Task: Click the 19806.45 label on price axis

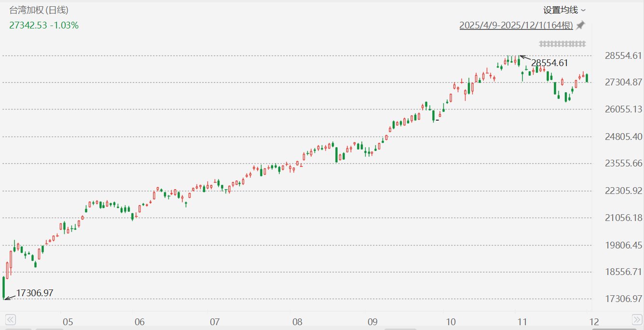Action: tap(623, 245)
